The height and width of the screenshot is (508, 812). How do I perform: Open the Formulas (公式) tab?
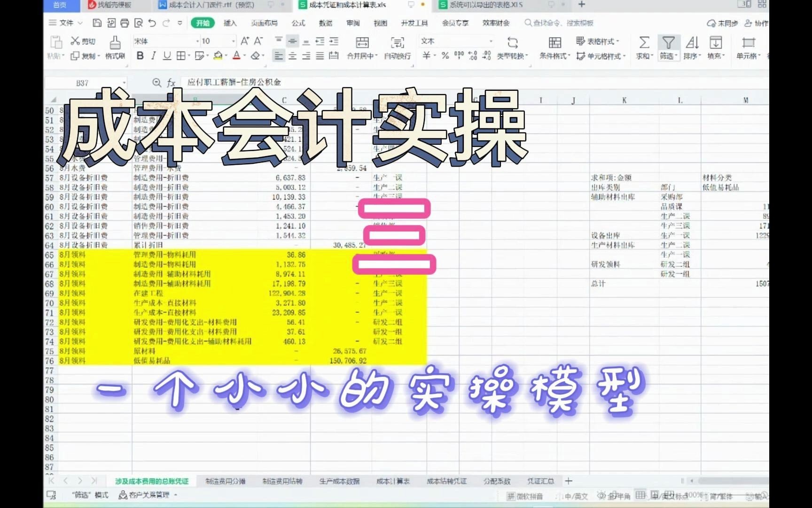(x=298, y=23)
